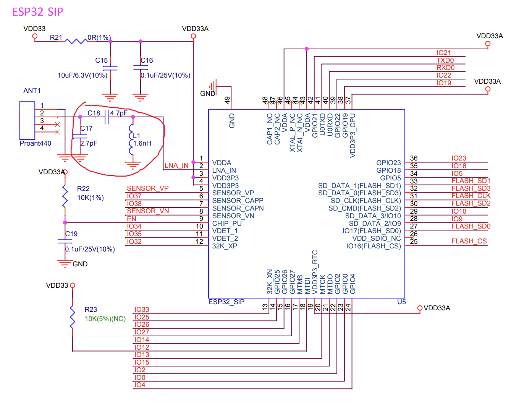Select the IO23 net label
Viewport: 532px width, 407px height.
click(x=459, y=158)
